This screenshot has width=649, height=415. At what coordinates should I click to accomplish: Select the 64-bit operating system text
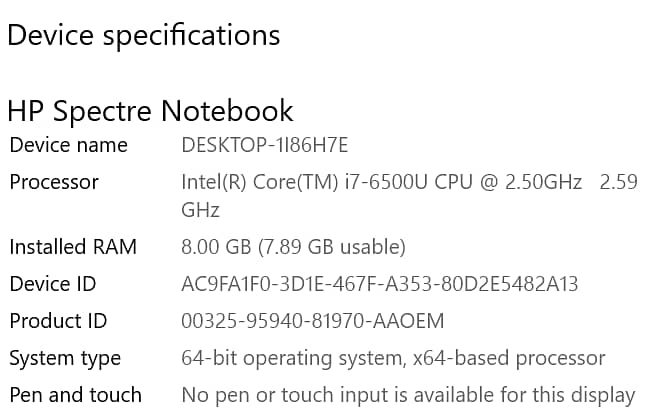(290, 358)
